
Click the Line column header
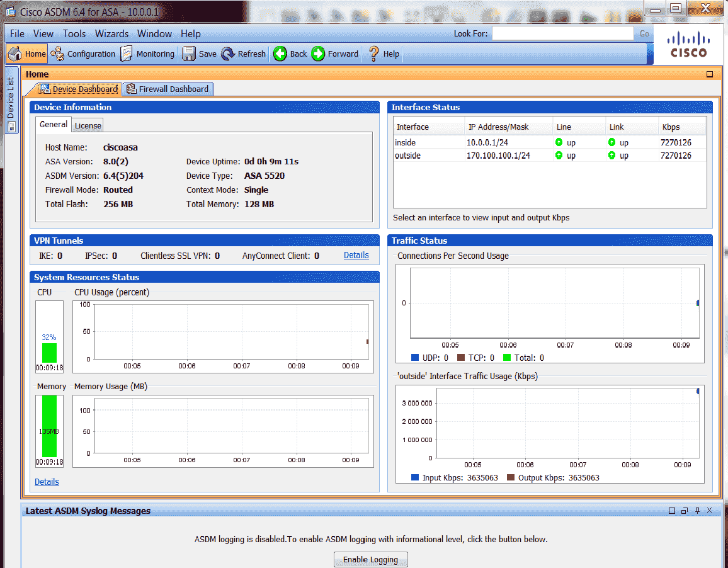(579, 127)
